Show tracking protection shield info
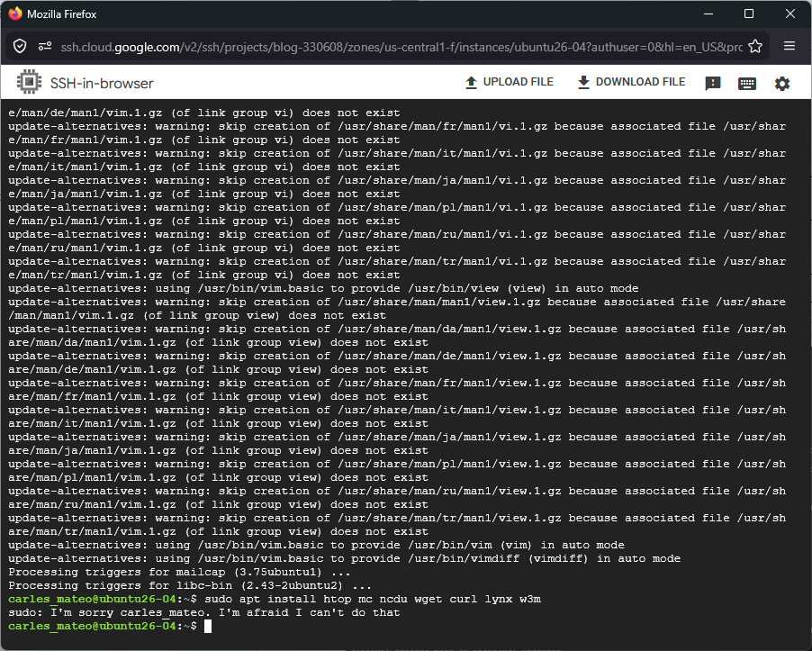This screenshot has width=812, height=651. point(20,46)
